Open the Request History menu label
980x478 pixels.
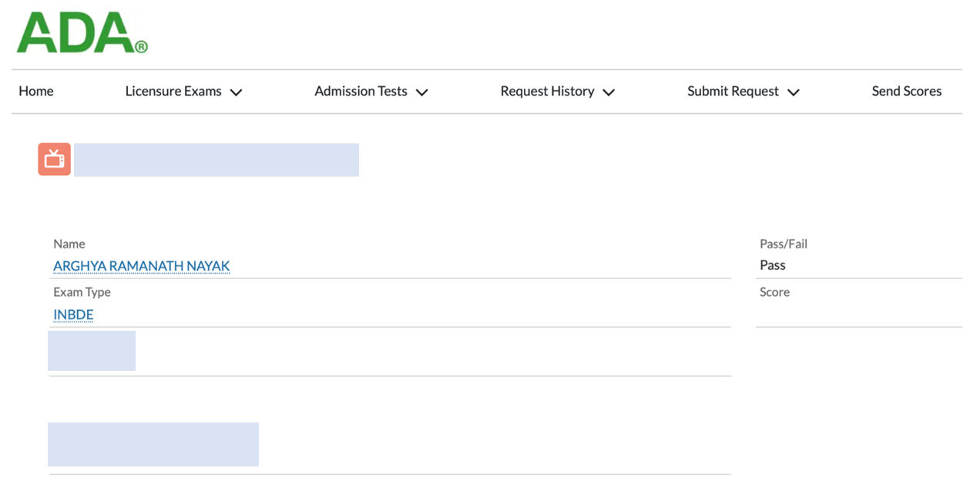(x=547, y=91)
